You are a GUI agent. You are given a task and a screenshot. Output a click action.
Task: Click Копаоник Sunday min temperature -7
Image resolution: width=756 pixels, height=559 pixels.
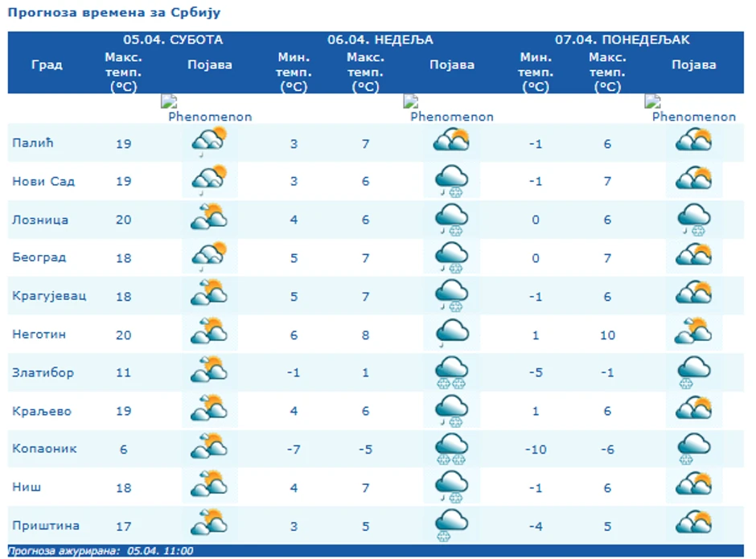click(x=294, y=450)
